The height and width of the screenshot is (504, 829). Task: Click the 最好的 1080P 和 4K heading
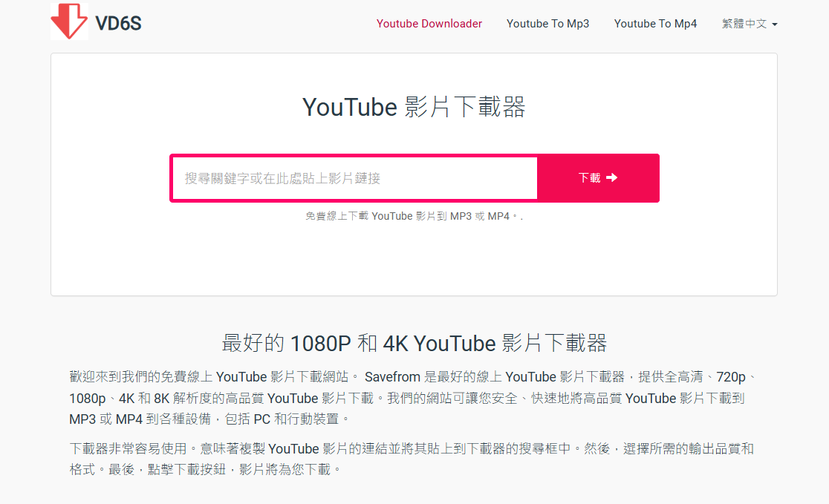click(x=414, y=344)
